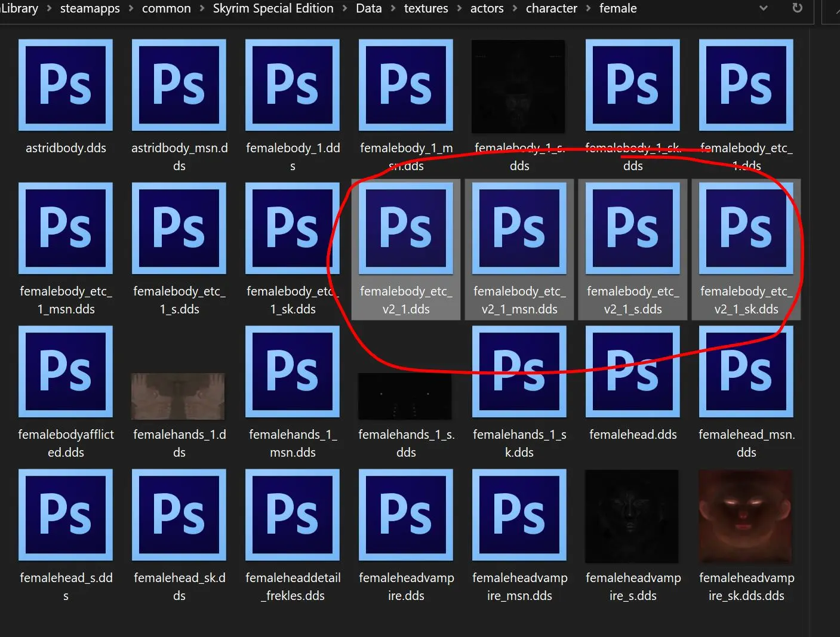Expand the chevron after textures breadcrumb
This screenshot has height=637, width=840.
(x=459, y=9)
